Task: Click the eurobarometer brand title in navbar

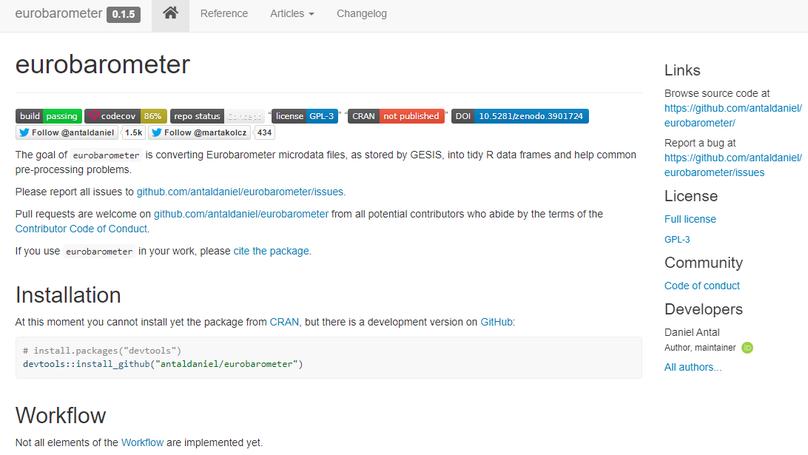Action: pos(56,14)
